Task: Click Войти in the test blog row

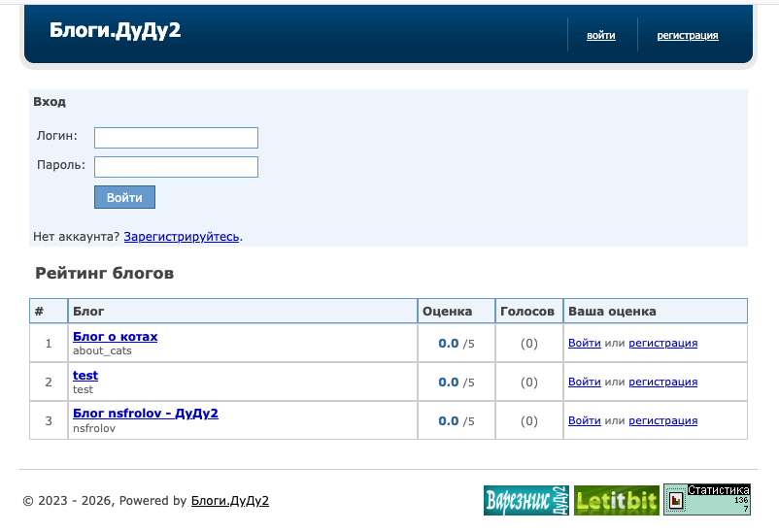Action: click(x=585, y=382)
